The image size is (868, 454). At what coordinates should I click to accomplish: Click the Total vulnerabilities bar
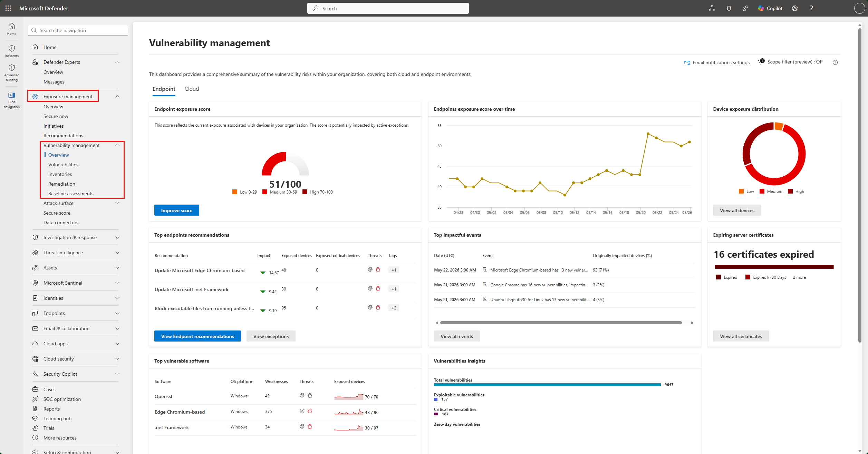pos(547,384)
